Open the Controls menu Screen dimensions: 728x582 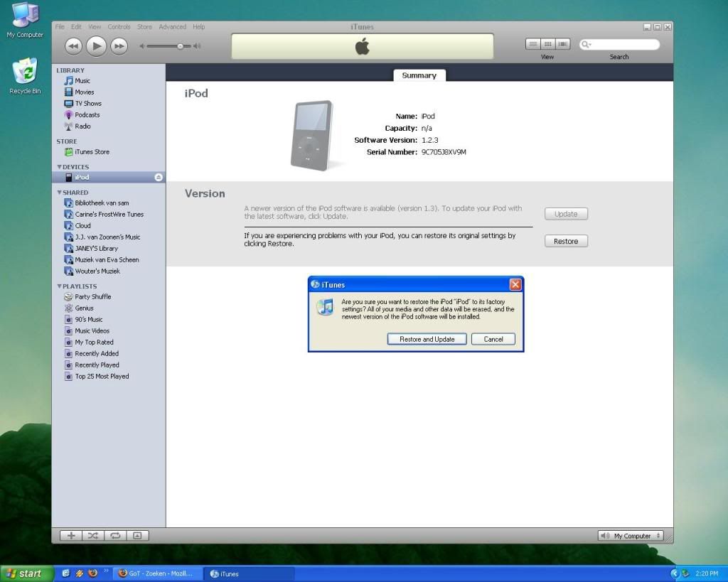click(119, 27)
